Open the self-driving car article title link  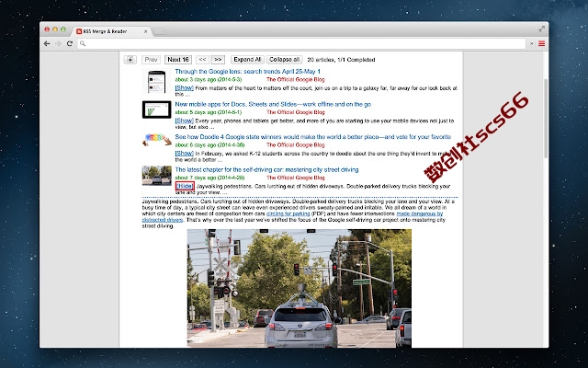266,169
